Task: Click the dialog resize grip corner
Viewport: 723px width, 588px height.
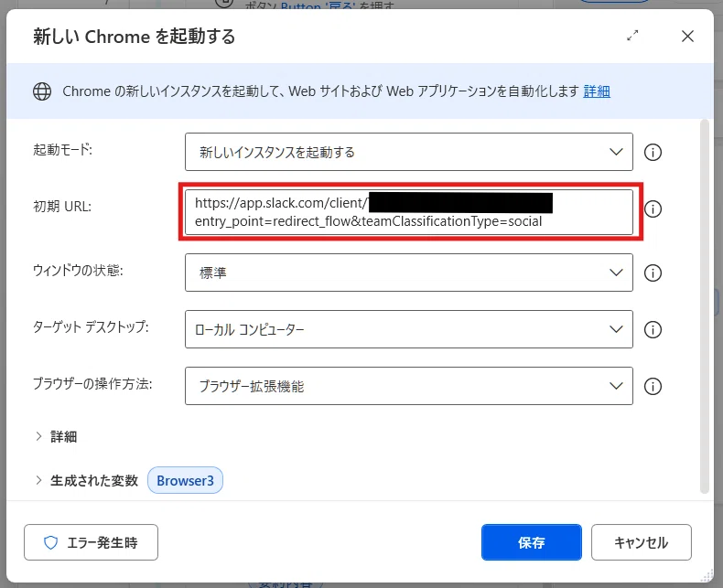Action: [x=707, y=576]
